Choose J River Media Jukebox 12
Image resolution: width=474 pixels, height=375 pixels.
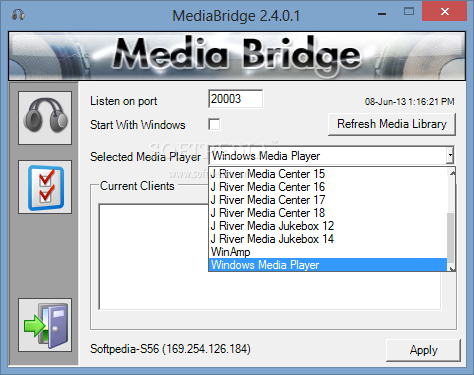point(328,226)
